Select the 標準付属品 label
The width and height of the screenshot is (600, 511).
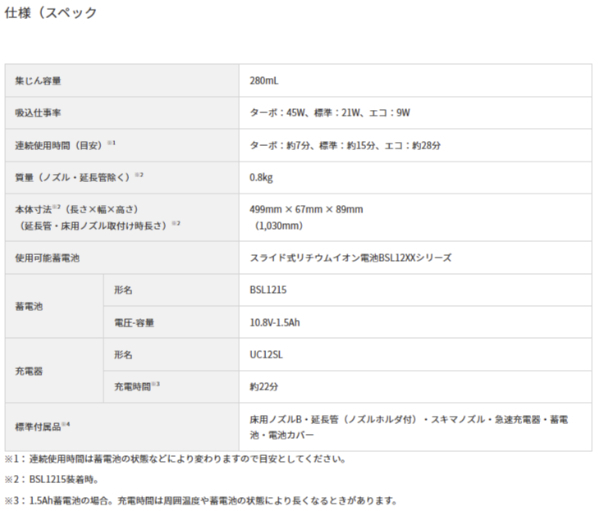[42, 426]
